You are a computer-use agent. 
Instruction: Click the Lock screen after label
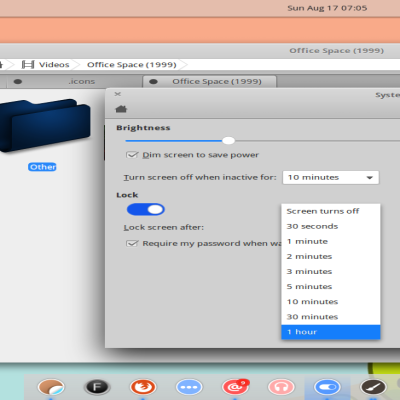click(x=164, y=227)
